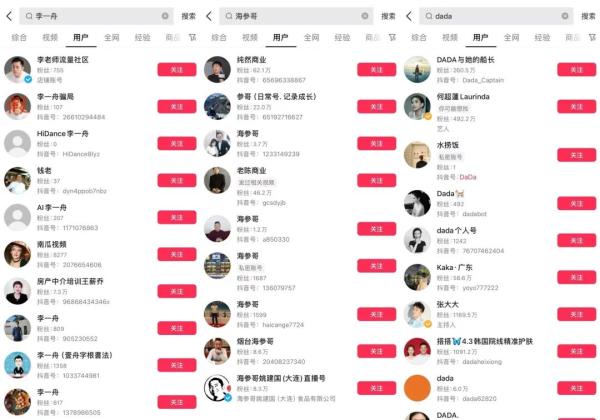
Task: Follow 张大大 account
Action: (577, 314)
